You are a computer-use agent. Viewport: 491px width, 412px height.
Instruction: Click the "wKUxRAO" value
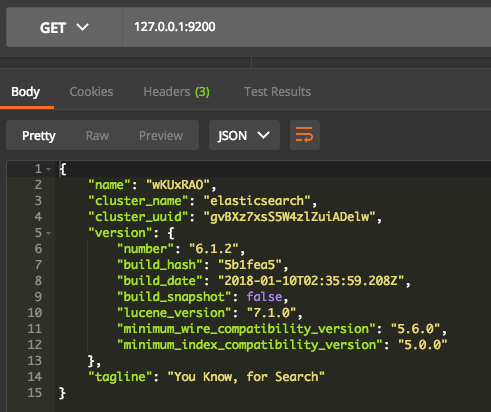[x=178, y=185]
